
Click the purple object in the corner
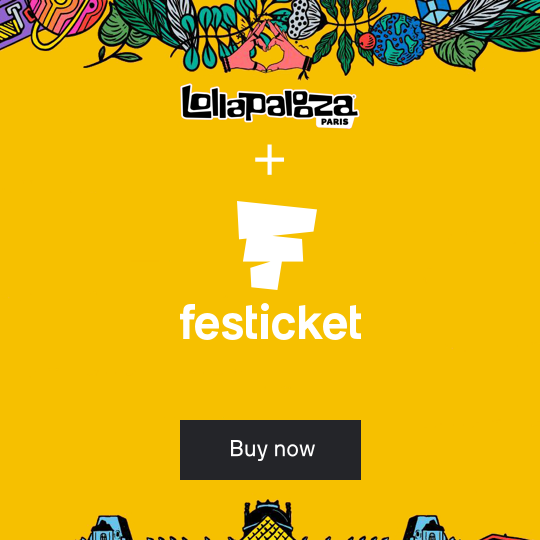coord(14,21)
